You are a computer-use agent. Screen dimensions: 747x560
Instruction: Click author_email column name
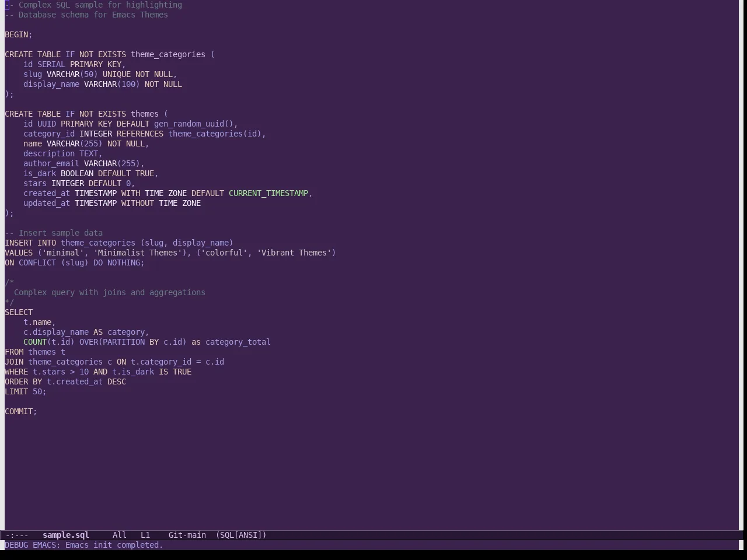(x=51, y=163)
